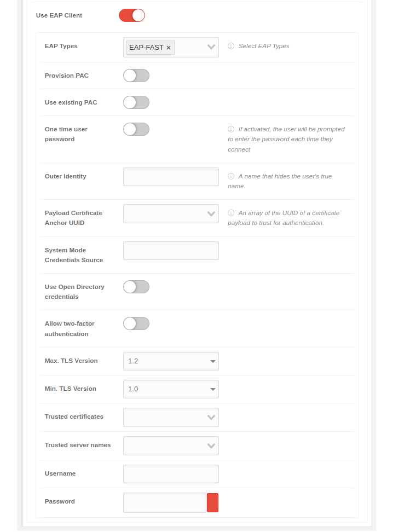This screenshot has height=532, width=393.
Task: Enable the Provision PAC toggle
Action: click(136, 76)
